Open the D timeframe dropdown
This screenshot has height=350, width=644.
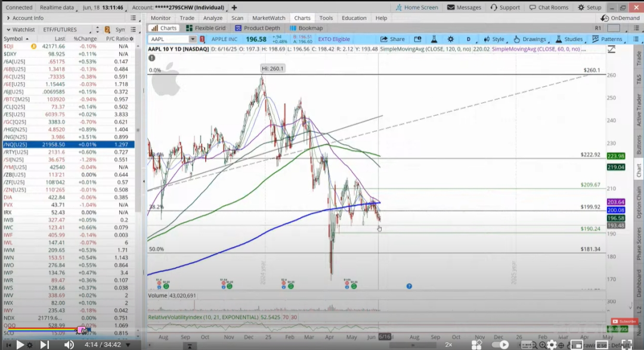click(x=469, y=39)
